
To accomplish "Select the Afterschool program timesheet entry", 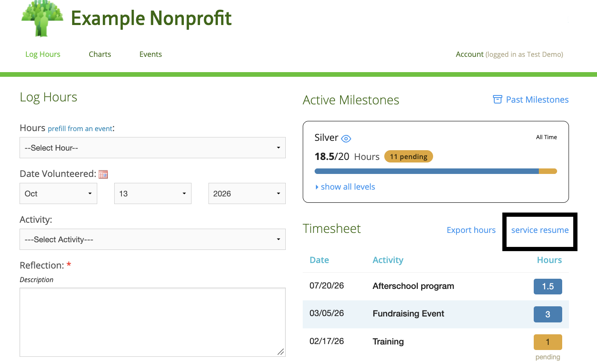I will pos(436,286).
